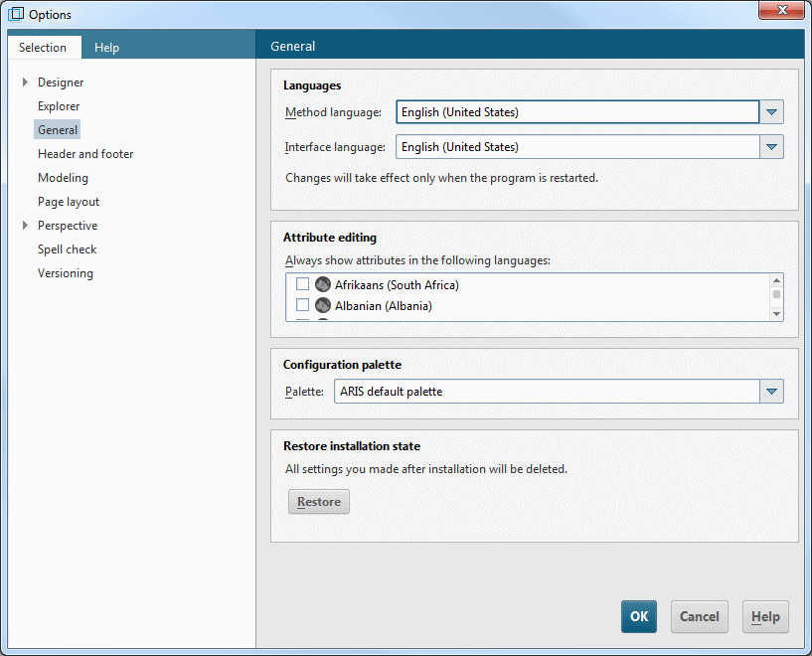Expand the Designer tree node
Screen dimensions: 812x656
pyautogui.click(x=25, y=82)
